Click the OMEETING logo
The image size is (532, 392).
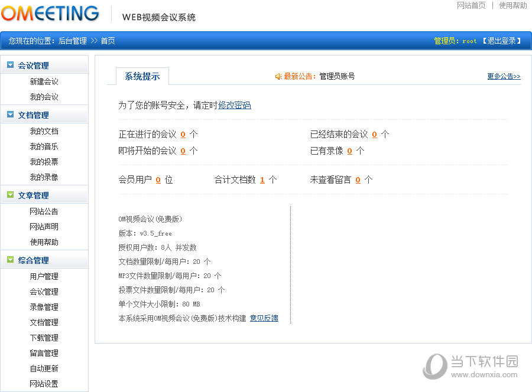50,13
